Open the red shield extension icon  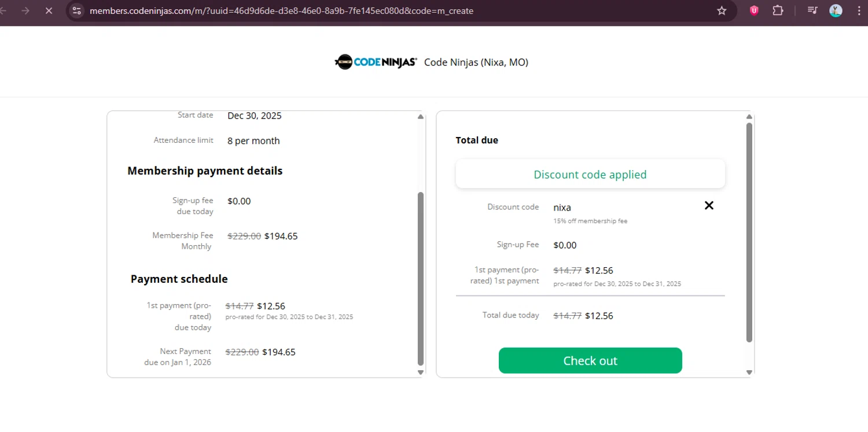pos(754,10)
